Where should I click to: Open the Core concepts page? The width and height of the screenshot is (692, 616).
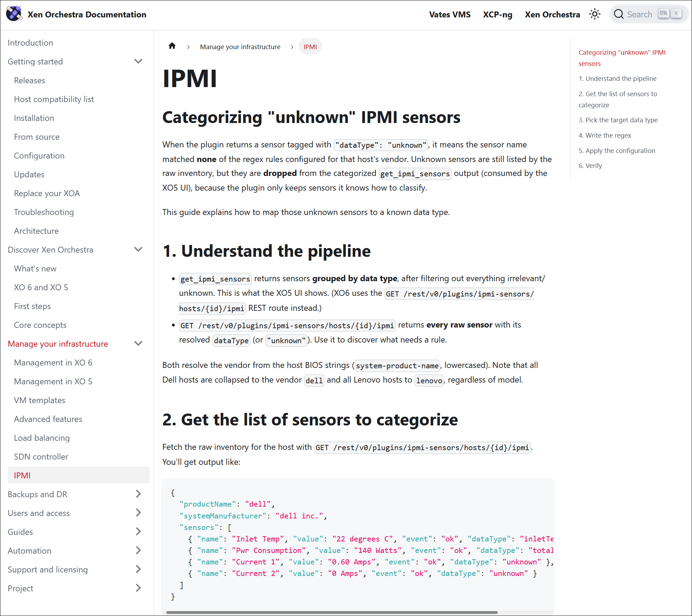(x=40, y=325)
